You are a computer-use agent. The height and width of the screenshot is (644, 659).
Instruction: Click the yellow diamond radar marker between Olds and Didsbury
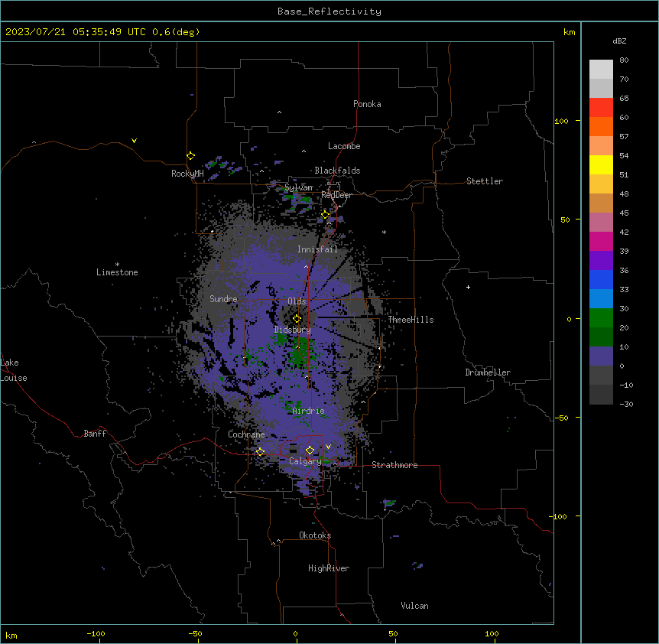point(297,318)
